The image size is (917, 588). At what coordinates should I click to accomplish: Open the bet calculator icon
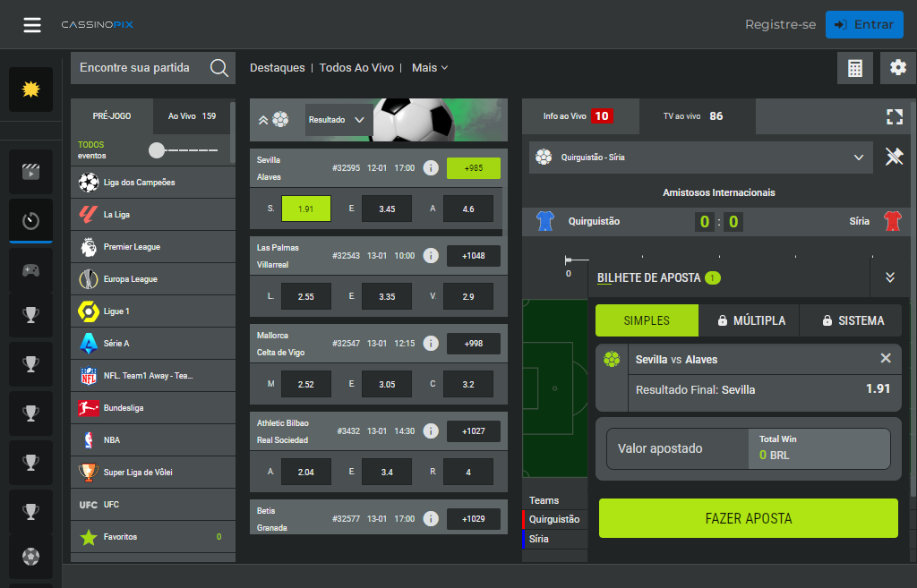coord(855,68)
